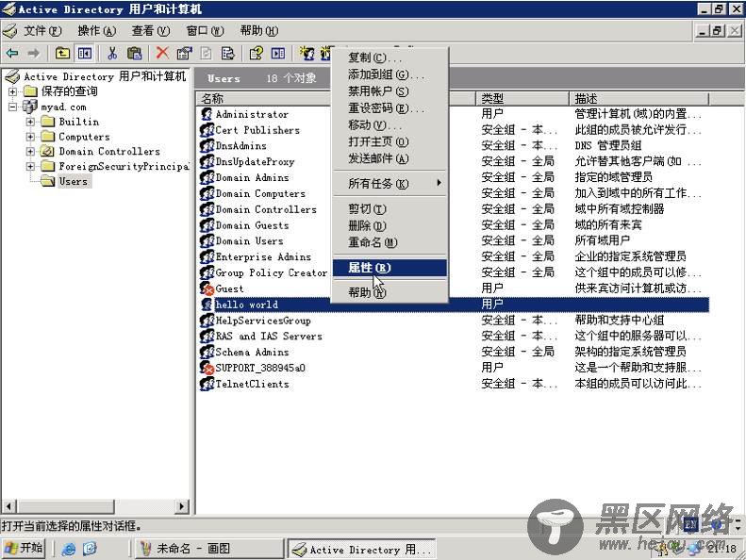
Task: Expand the Domain Controllers tree node
Action: click(x=30, y=151)
